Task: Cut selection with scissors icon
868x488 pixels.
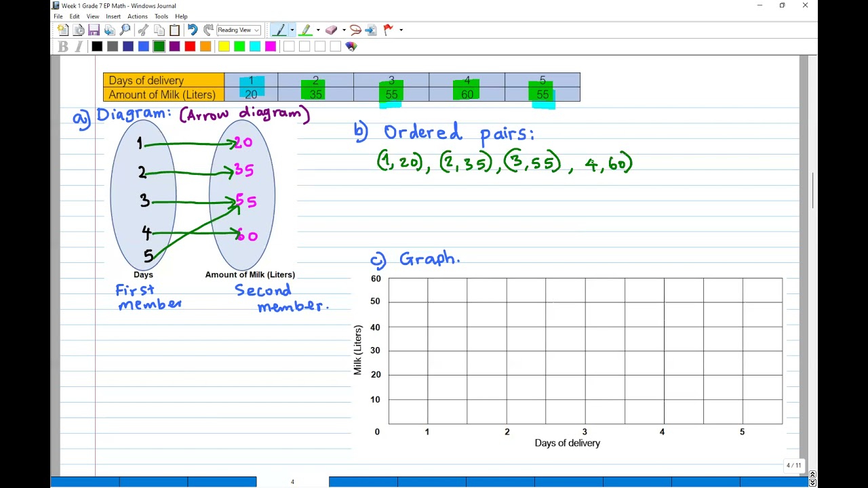Action: tap(143, 30)
